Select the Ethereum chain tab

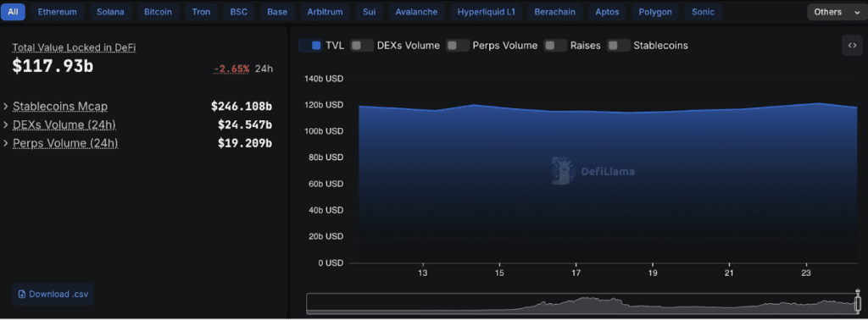pyautogui.click(x=58, y=12)
